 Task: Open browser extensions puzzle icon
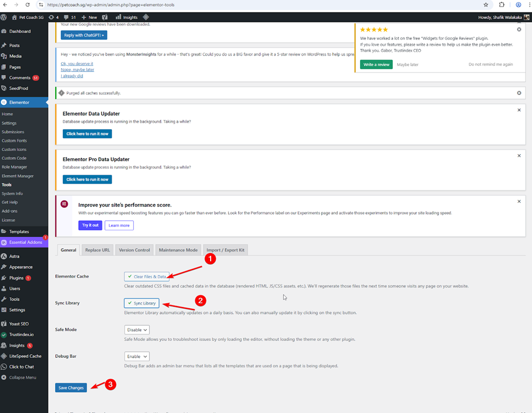[x=501, y=5]
